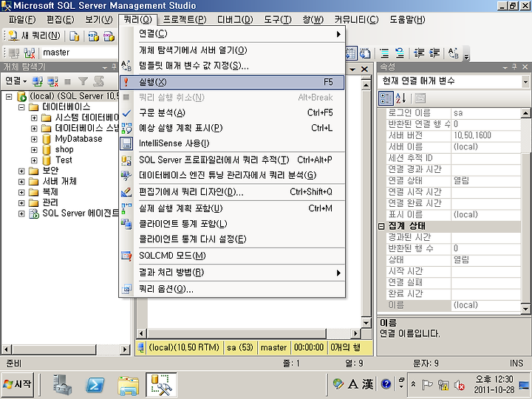Choose 템플릿 매개 변수 값 지정(S)
532x399 pixels.
(x=232, y=66)
